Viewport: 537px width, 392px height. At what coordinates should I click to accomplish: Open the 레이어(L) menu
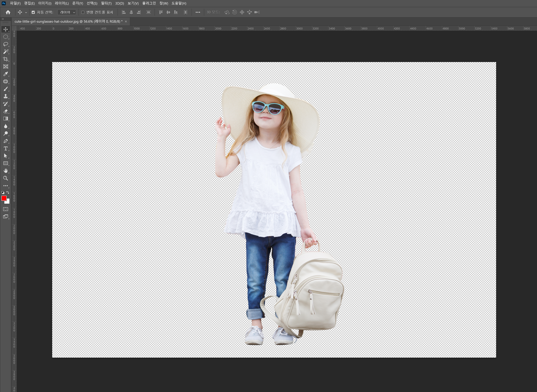(x=62, y=3)
